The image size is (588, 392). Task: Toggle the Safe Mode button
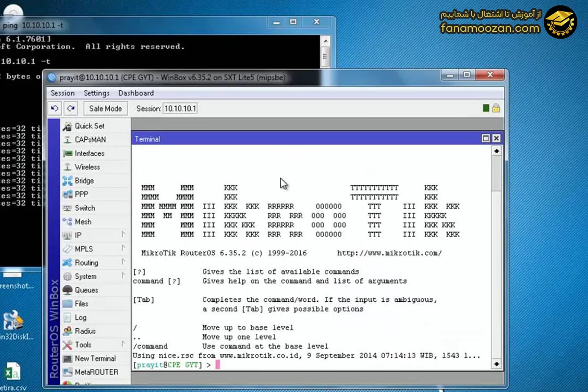[105, 108]
